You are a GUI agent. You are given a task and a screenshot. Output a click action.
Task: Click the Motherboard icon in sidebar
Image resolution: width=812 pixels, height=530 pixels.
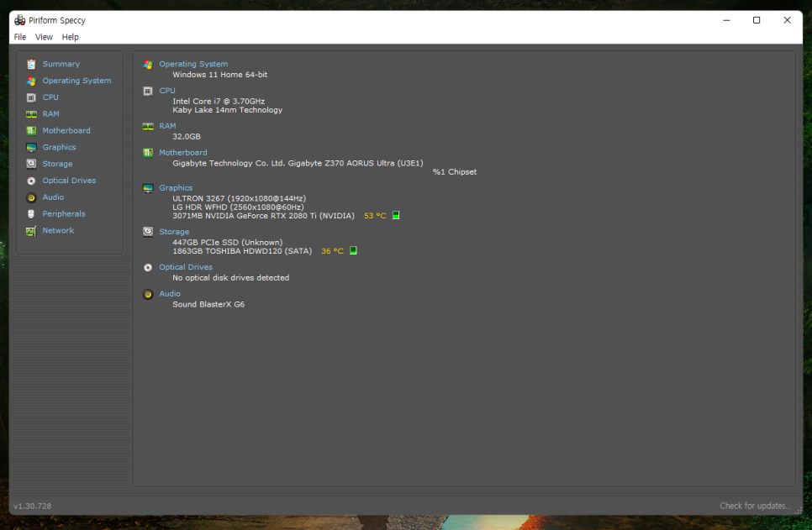[31, 130]
